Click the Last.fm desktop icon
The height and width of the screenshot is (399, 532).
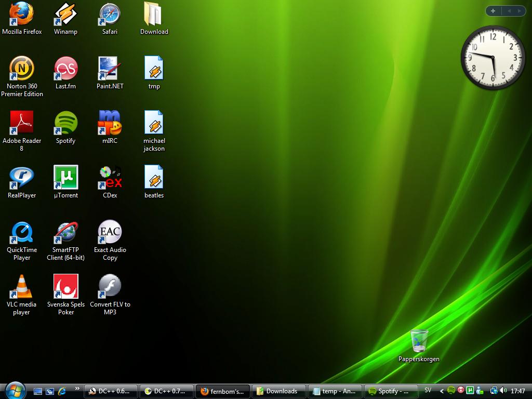coord(65,73)
